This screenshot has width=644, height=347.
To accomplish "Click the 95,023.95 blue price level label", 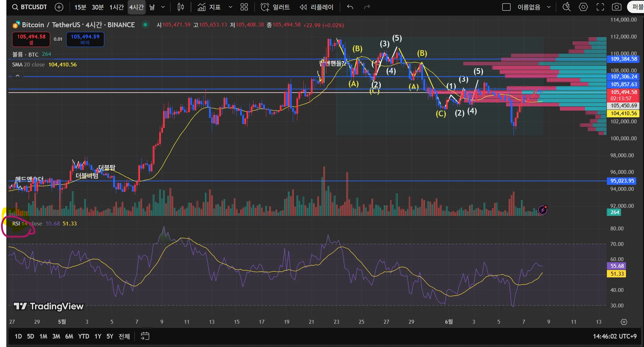I will 622,181.
